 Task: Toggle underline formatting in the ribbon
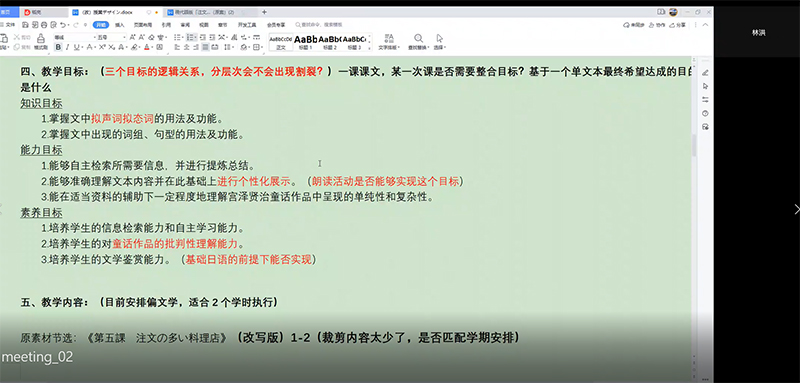pos(76,47)
